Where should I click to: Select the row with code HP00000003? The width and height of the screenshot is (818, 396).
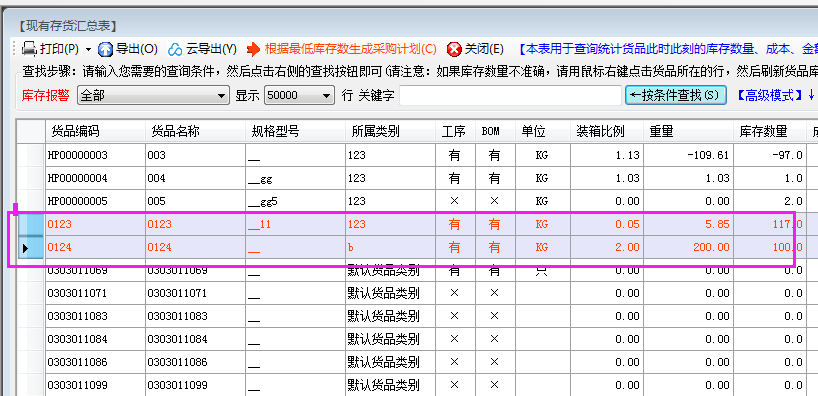[412, 155]
